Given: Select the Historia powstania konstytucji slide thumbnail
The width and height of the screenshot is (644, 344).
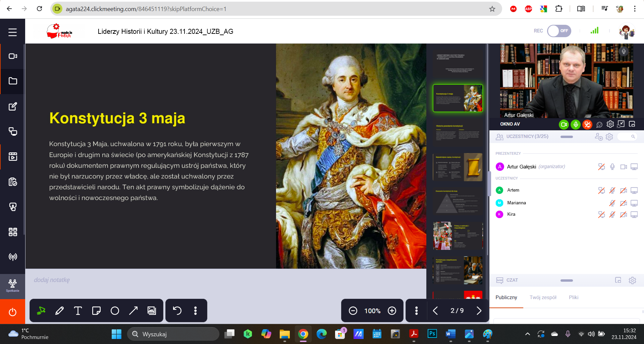Looking at the screenshot, I should click(458, 132).
